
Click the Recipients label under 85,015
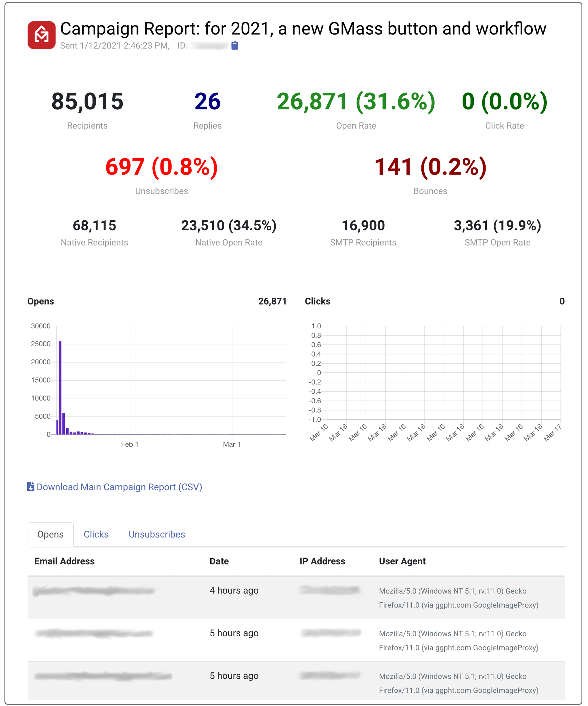click(87, 126)
